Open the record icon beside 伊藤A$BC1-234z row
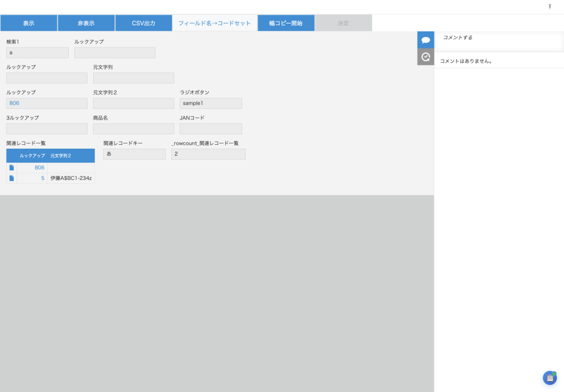The width and height of the screenshot is (564, 392). pyautogui.click(x=12, y=178)
